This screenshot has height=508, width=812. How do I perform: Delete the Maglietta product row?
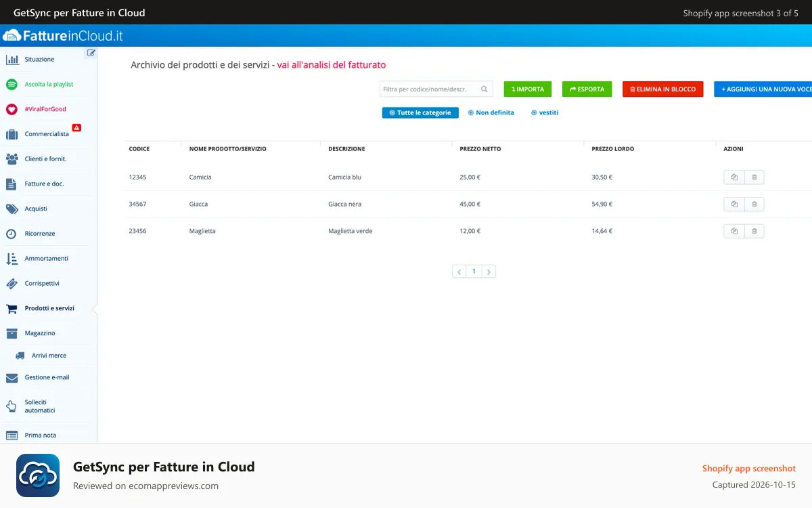click(x=754, y=231)
